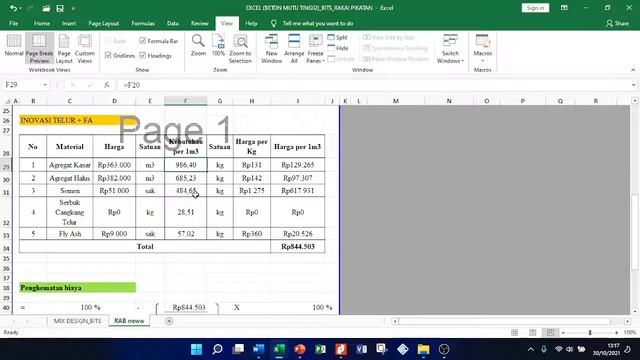
Task: Open a New Window
Action: tap(271, 49)
